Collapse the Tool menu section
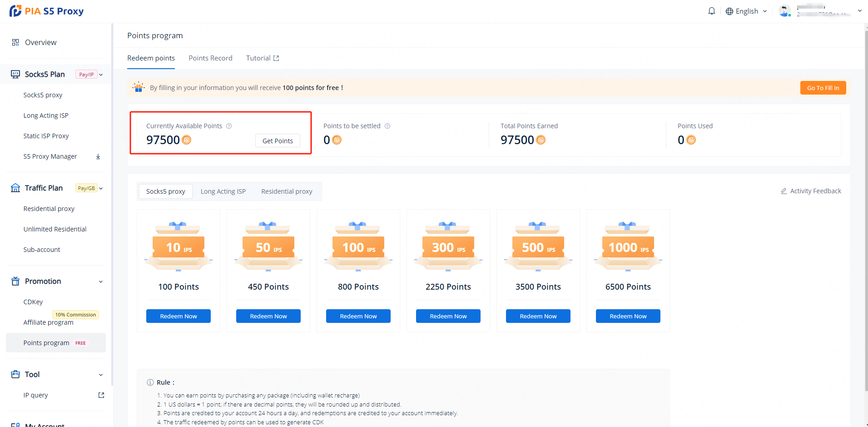The image size is (868, 427). point(101,375)
